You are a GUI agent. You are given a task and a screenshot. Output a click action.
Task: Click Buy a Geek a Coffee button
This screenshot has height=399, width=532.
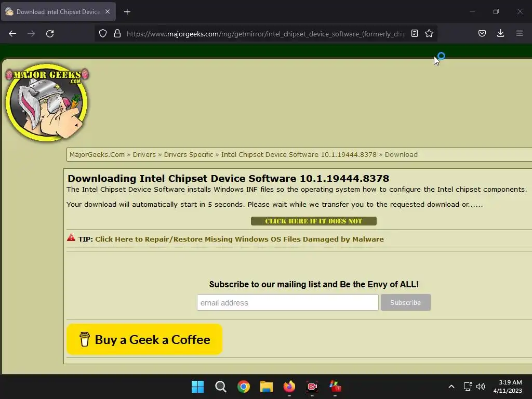coord(144,339)
